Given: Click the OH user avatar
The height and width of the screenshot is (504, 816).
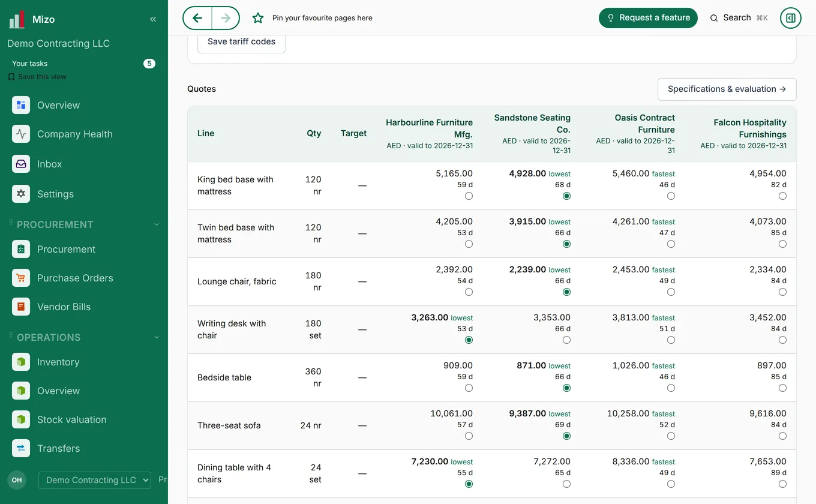Looking at the screenshot, I should (x=17, y=480).
